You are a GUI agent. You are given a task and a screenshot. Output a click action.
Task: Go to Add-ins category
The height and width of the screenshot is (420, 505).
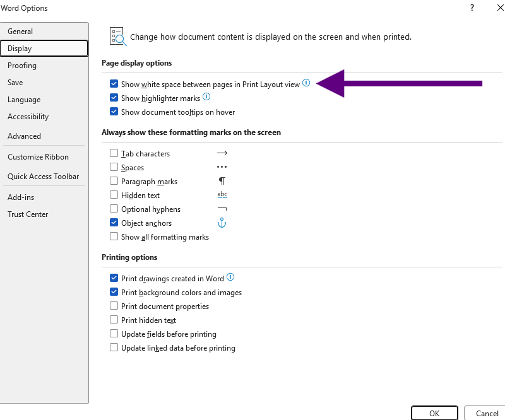coord(44,197)
